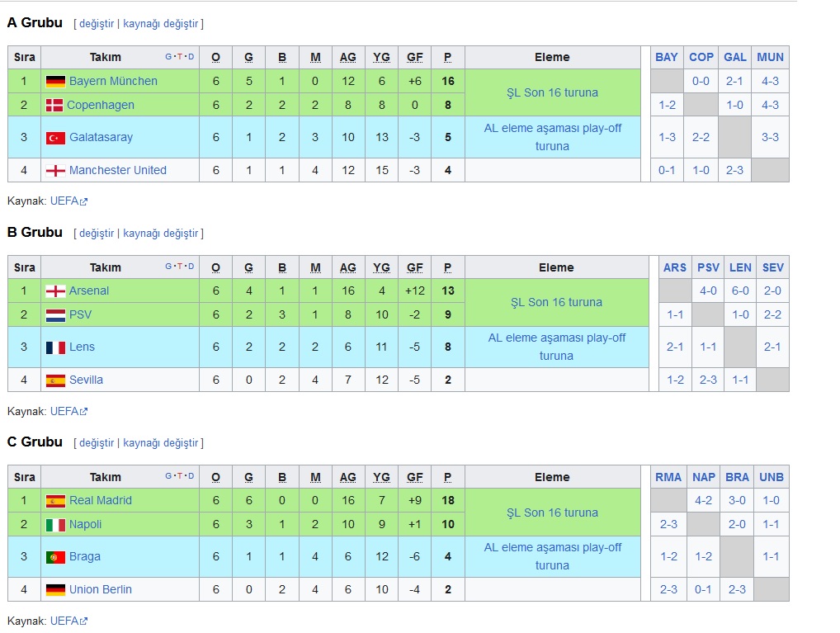Click 'ŞL Son 16 turuna' link in B Grubu
This screenshot has height=633, width=840.
tap(556, 302)
